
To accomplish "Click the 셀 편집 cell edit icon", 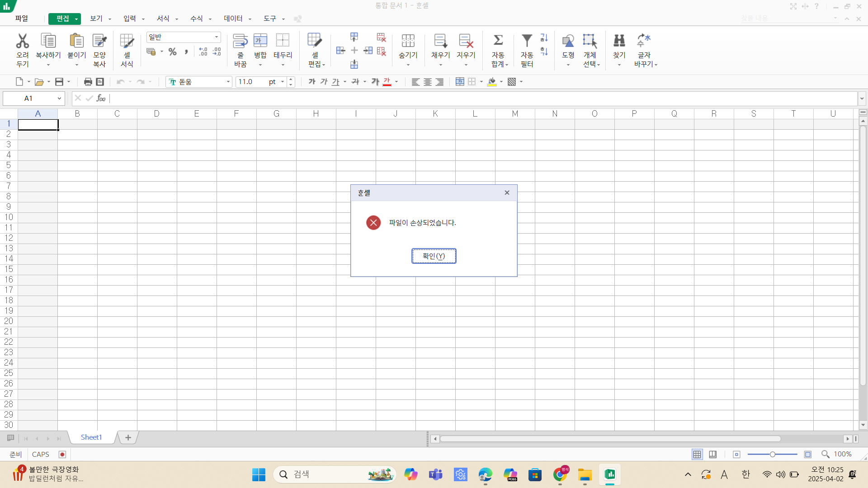I will (315, 41).
